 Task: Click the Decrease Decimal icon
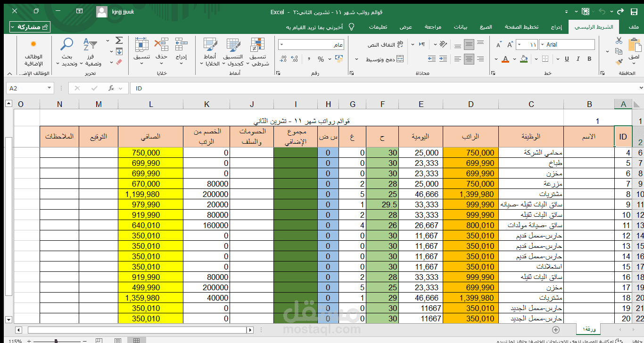(283, 59)
